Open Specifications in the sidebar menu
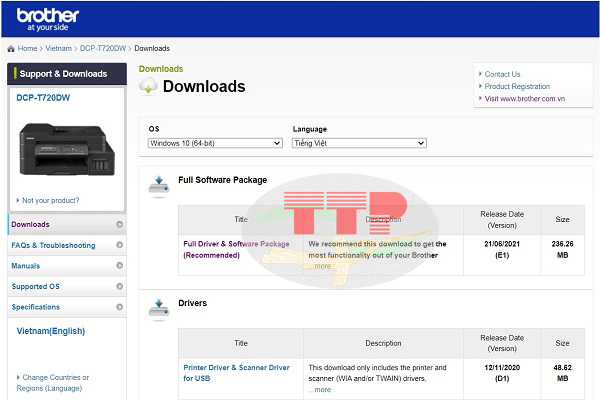 click(x=67, y=307)
